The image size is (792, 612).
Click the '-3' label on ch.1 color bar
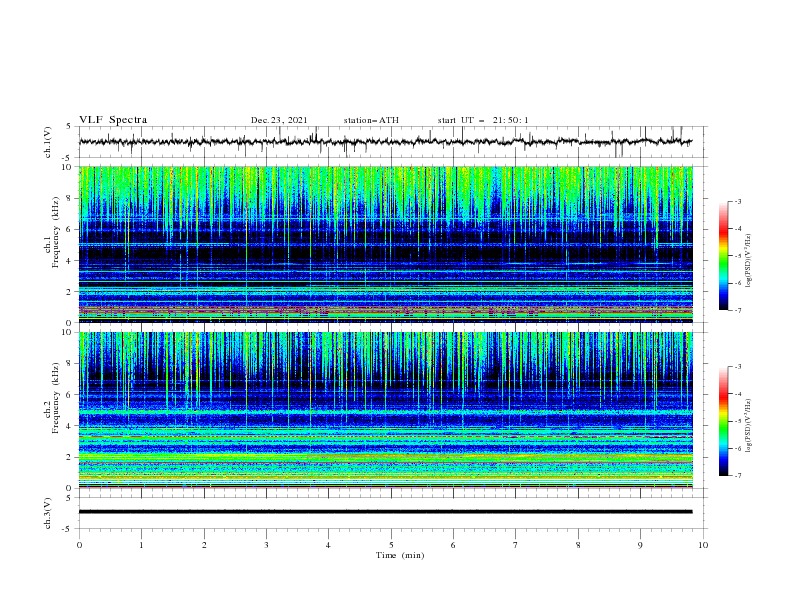click(737, 201)
